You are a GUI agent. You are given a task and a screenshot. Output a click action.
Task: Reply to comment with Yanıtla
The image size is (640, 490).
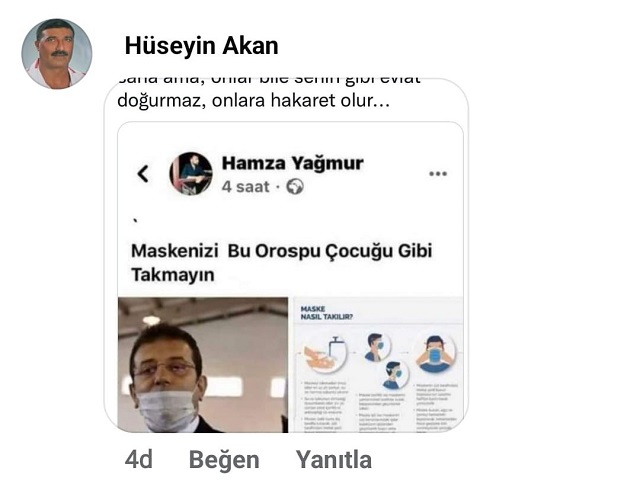tap(333, 460)
